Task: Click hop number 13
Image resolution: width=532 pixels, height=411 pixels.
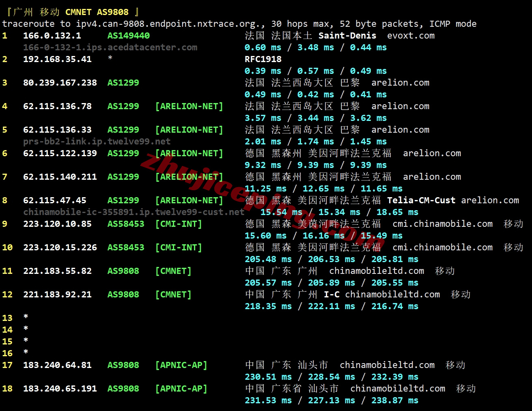Action: (7, 318)
